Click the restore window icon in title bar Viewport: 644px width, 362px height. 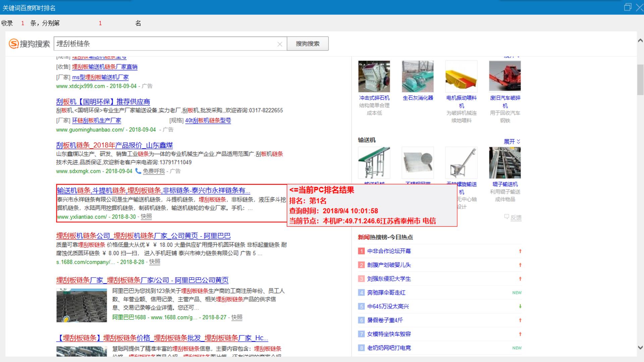(628, 7)
